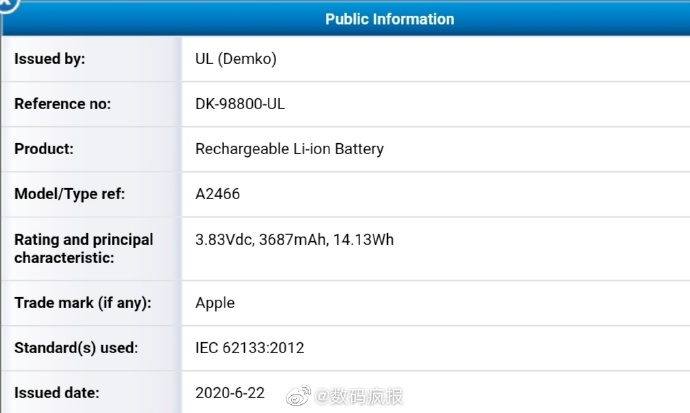690x413 pixels.
Task: Select 'Rating and principal characteristic' label
Action: pyautogui.click(x=83, y=249)
